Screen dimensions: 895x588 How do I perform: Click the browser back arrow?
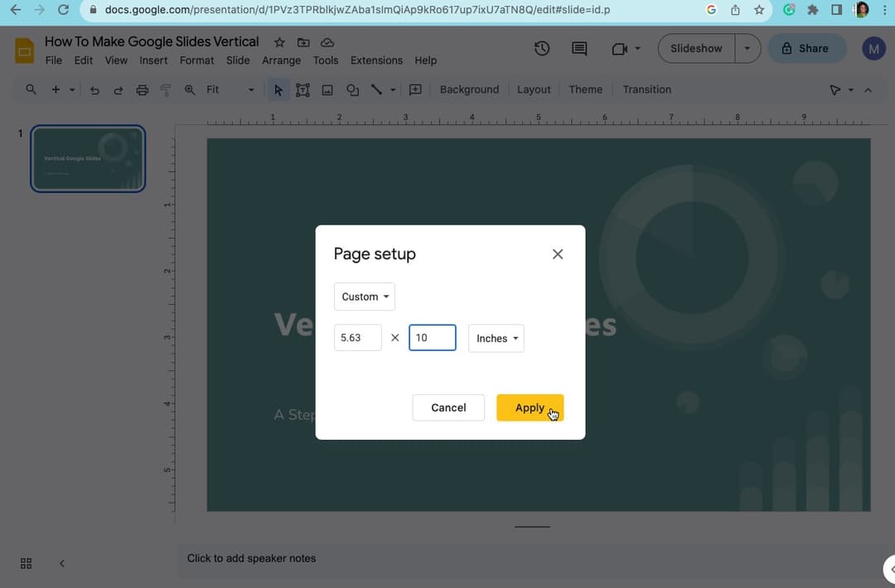16,10
